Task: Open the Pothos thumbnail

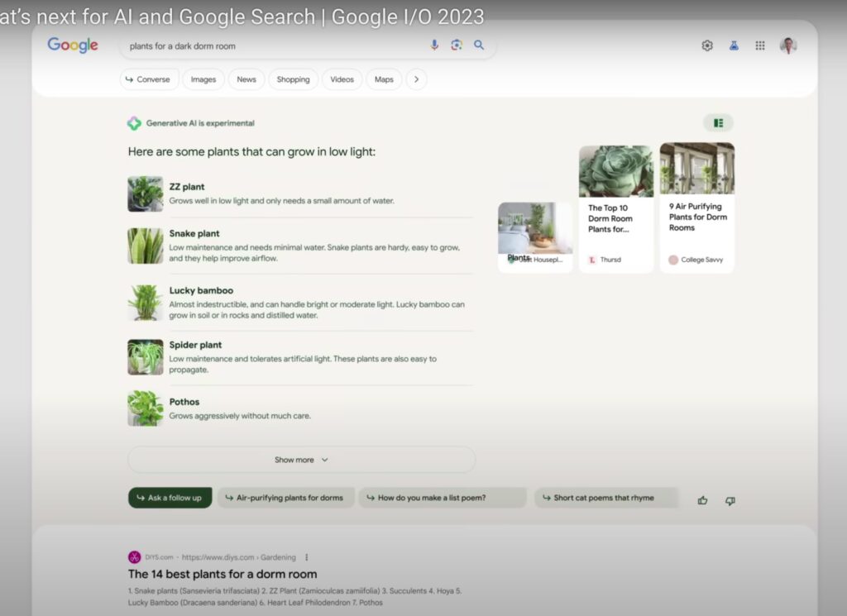Action: 146,408
